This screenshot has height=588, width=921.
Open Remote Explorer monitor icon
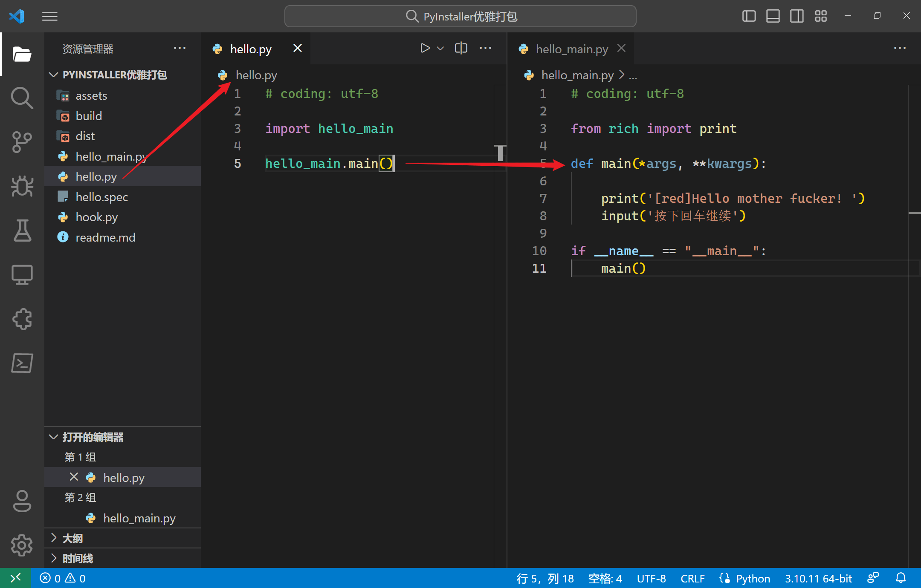(x=22, y=275)
